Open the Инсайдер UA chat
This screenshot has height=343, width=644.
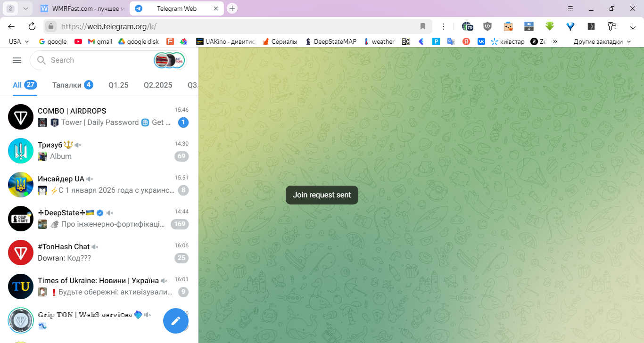tap(99, 185)
